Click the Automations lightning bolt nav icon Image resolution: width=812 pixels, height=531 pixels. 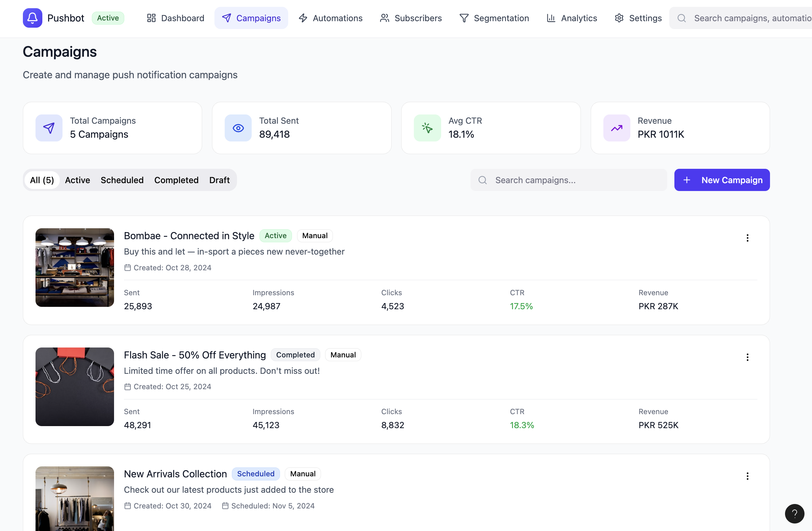click(303, 18)
